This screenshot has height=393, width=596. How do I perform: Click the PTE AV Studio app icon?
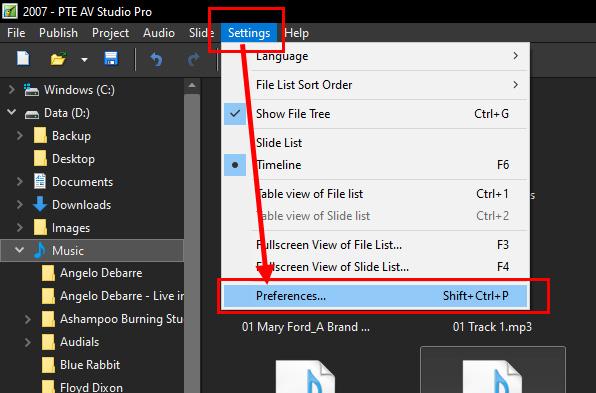point(10,11)
